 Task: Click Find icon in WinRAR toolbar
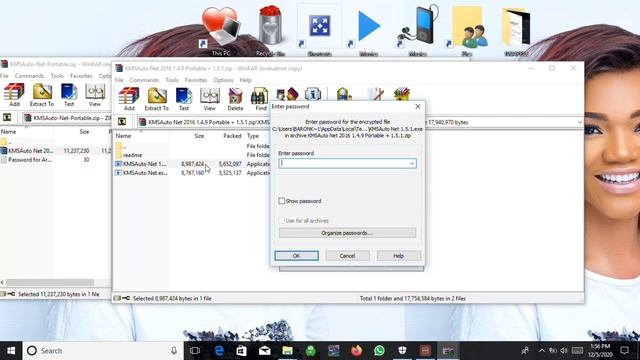[260, 99]
